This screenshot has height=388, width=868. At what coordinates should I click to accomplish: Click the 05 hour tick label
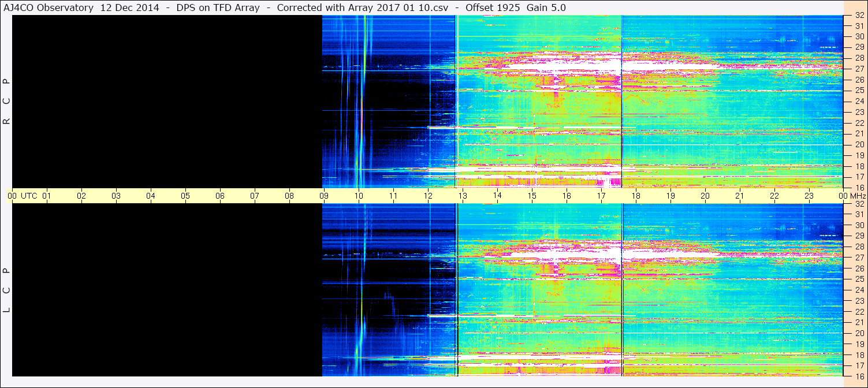click(185, 196)
